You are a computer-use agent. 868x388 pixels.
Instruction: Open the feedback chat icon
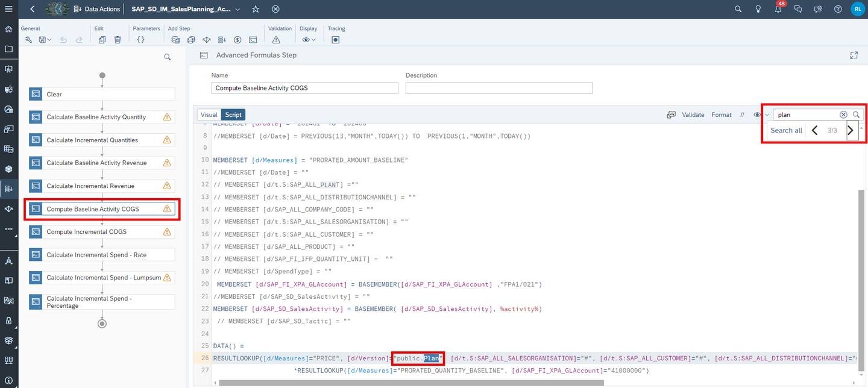[x=818, y=9]
